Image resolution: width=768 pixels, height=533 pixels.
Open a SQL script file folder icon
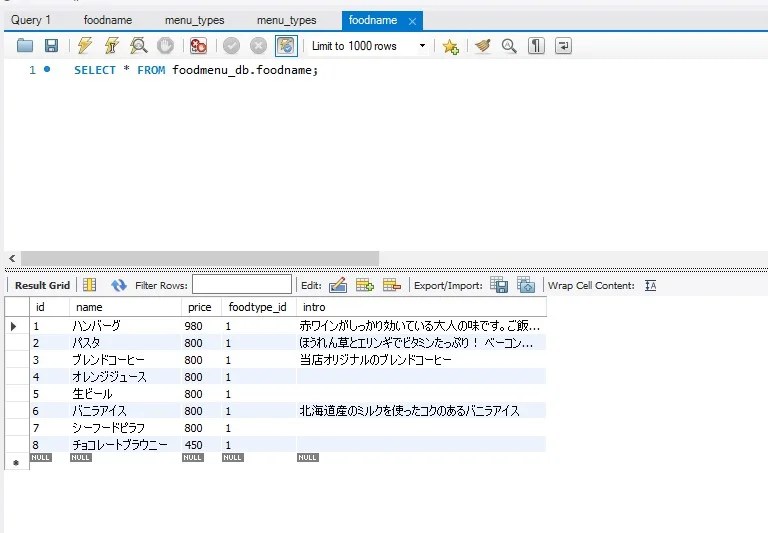(24, 46)
